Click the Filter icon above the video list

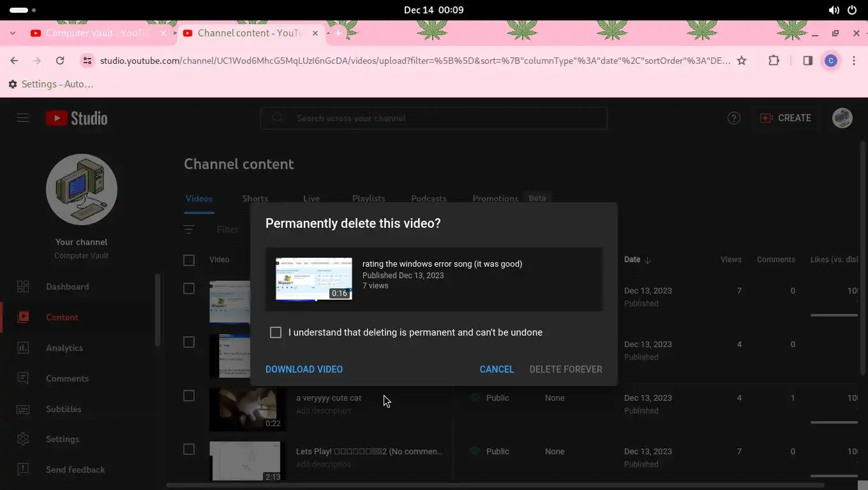pos(189,230)
